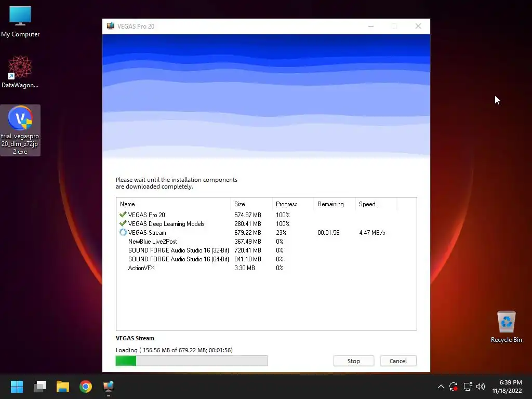Click the Remaining column header
Viewport: 532px width, 399px height.
(x=334, y=204)
